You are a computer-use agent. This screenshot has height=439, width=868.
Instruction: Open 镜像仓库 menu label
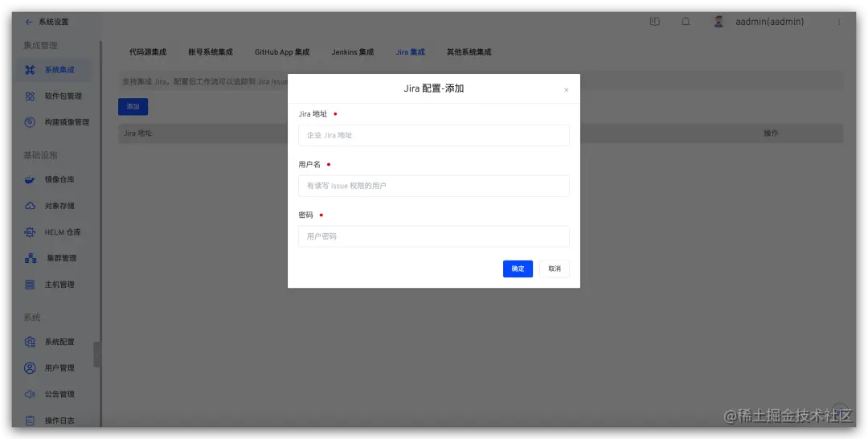(59, 180)
